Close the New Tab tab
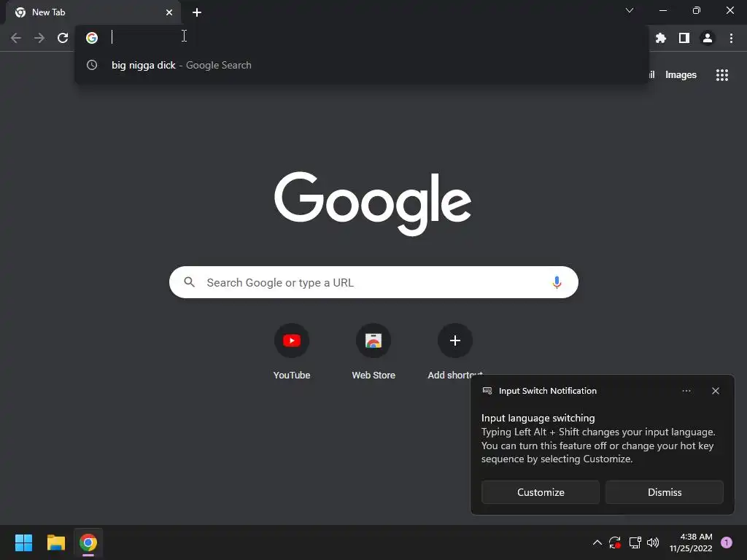This screenshot has width=747, height=560. (169, 12)
